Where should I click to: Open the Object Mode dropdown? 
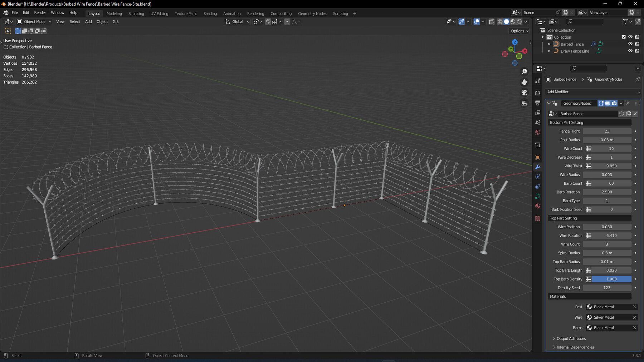[x=34, y=21]
